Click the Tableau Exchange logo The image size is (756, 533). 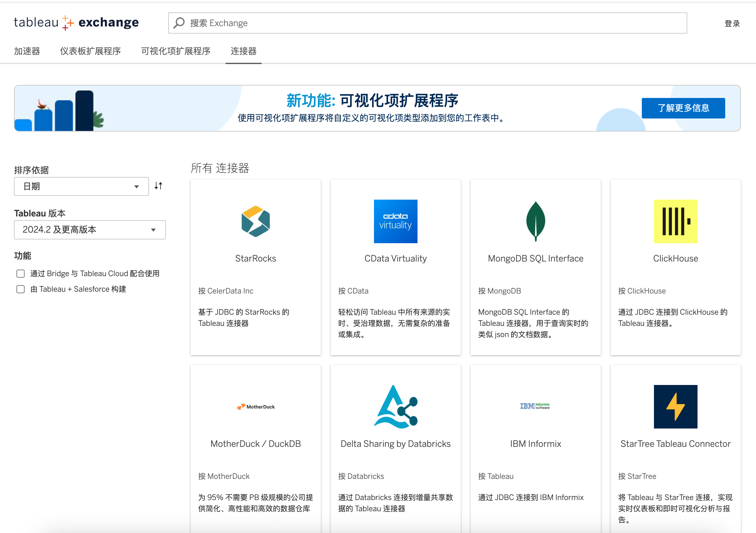pyautogui.click(x=76, y=23)
